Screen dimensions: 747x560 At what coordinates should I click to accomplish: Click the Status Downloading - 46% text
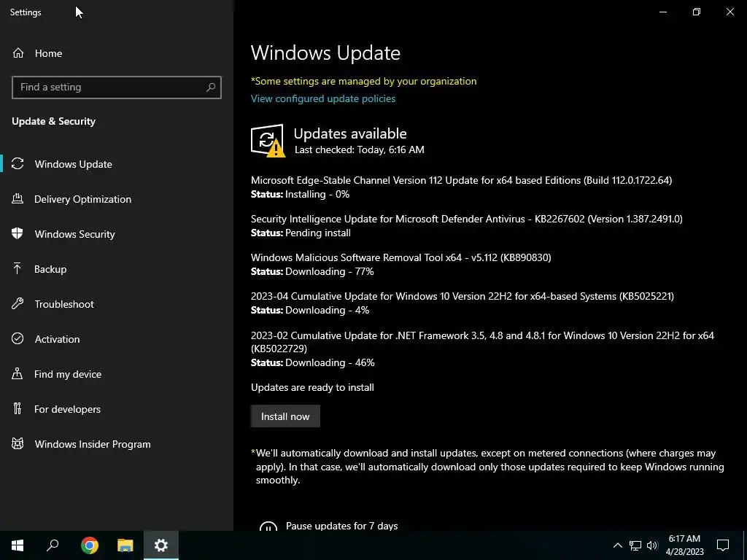click(x=312, y=362)
